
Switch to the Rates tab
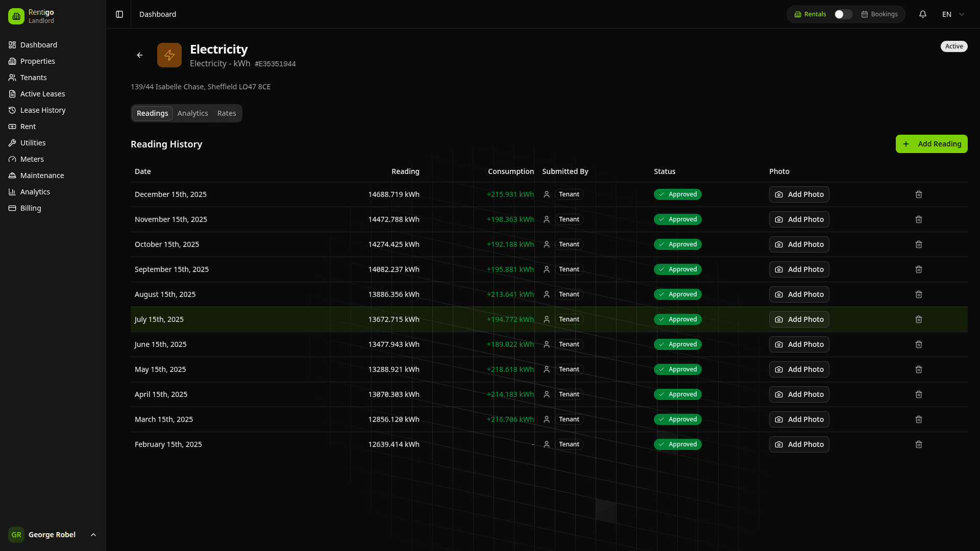point(227,113)
